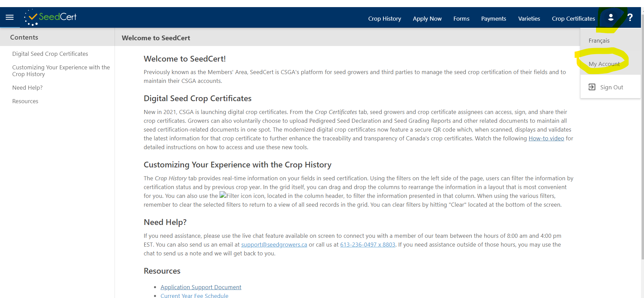Open the Application Support Document link
This screenshot has height=298, width=644.
point(201,287)
